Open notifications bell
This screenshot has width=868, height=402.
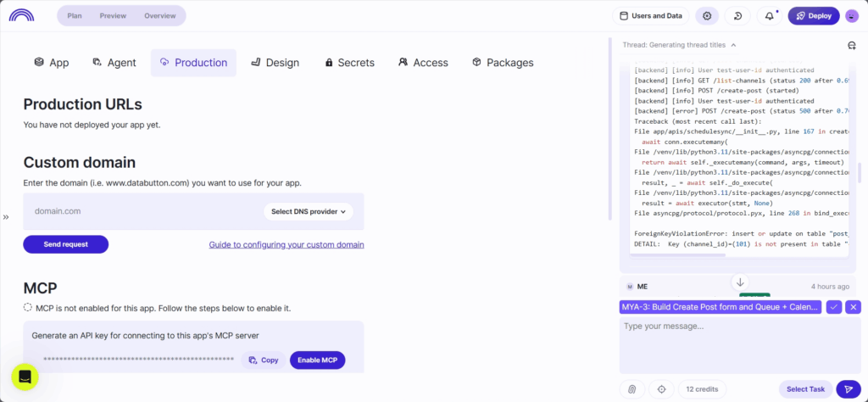click(x=770, y=16)
